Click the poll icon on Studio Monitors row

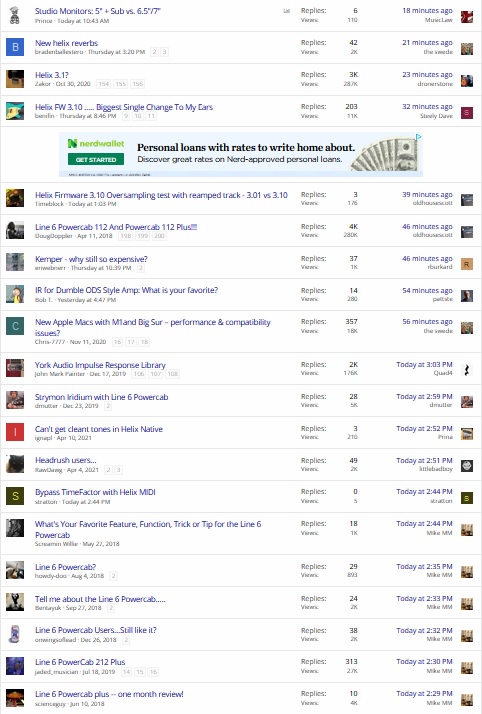click(x=286, y=11)
